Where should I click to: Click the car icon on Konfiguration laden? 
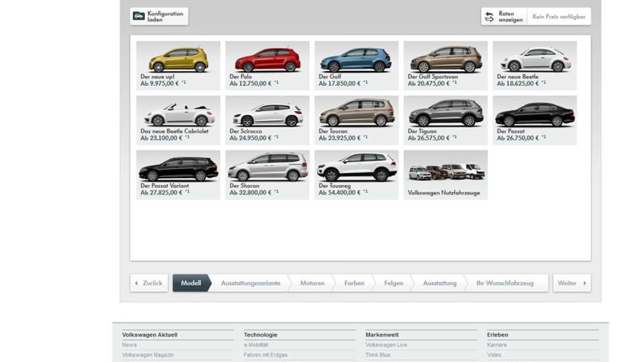click(139, 16)
